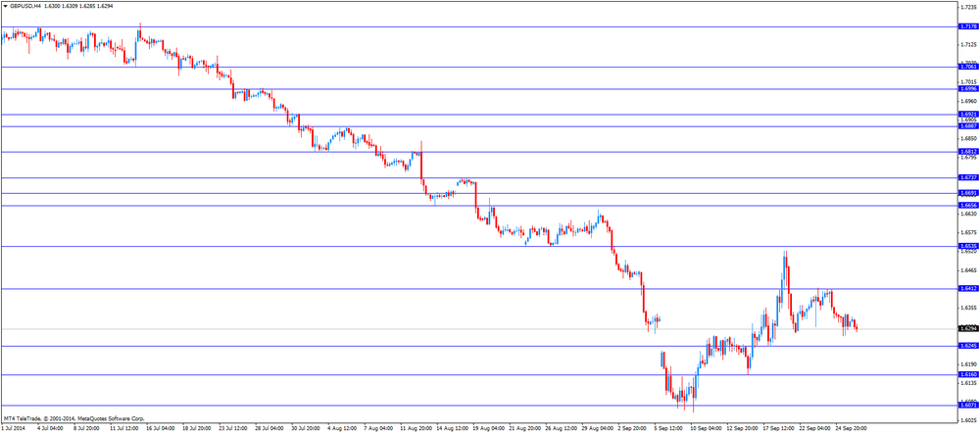Click the 1.6025 price scale value
Viewport: 980px width, 433px height.
pyautogui.click(x=969, y=420)
